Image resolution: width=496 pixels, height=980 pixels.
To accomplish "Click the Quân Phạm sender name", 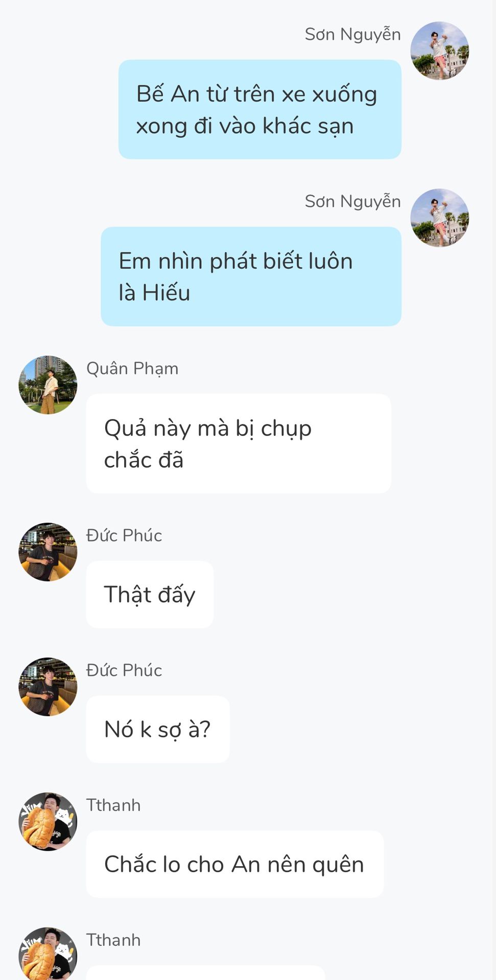I will (132, 369).
